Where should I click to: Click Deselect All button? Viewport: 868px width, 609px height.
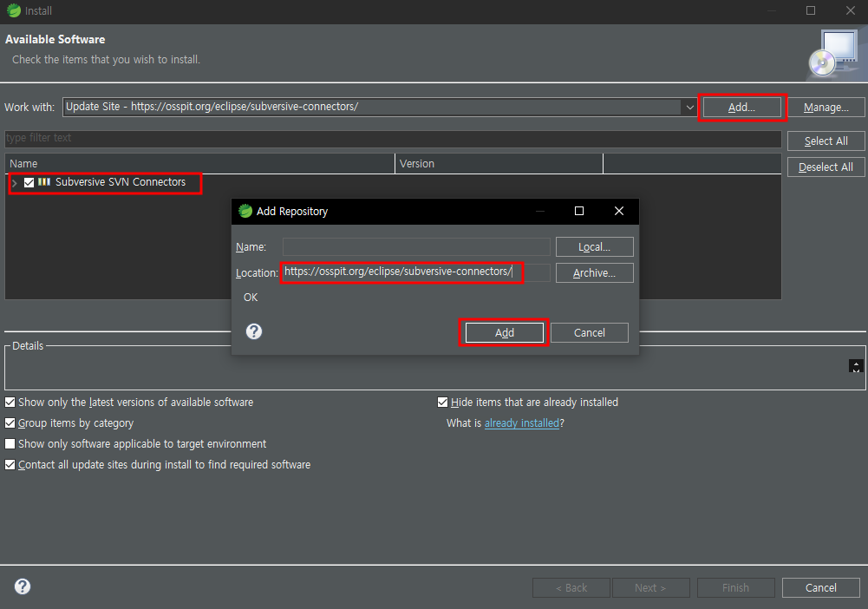(826, 167)
